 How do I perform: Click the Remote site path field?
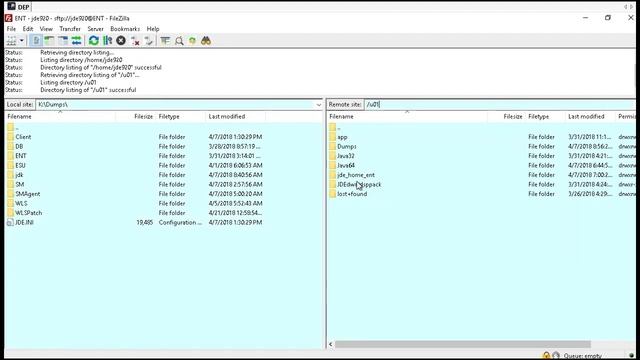point(500,104)
